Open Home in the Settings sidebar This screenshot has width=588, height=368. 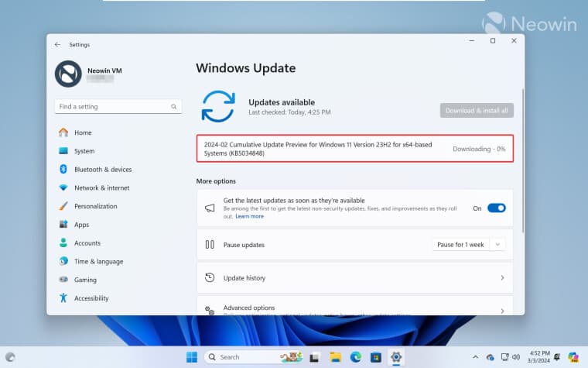pyautogui.click(x=83, y=132)
